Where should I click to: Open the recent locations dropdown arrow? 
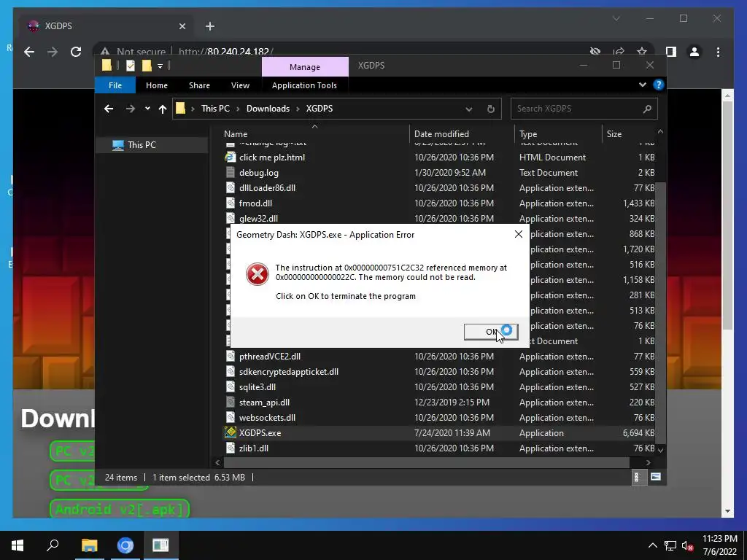(147, 109)
